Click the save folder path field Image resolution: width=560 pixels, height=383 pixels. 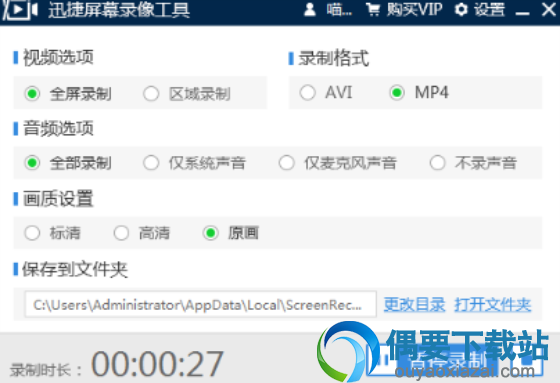click(x=200, y=304)
